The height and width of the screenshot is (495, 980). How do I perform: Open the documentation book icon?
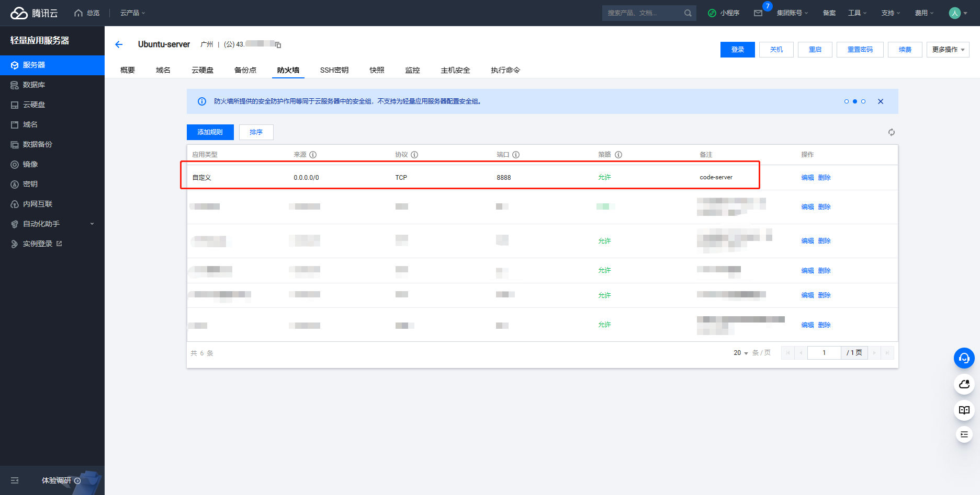coord(964,410)
